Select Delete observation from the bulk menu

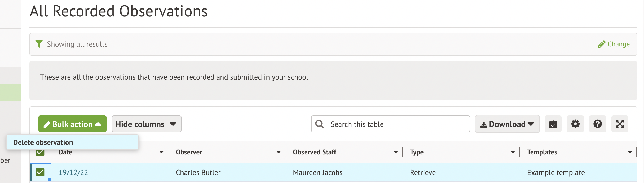(x=43, y=142)
